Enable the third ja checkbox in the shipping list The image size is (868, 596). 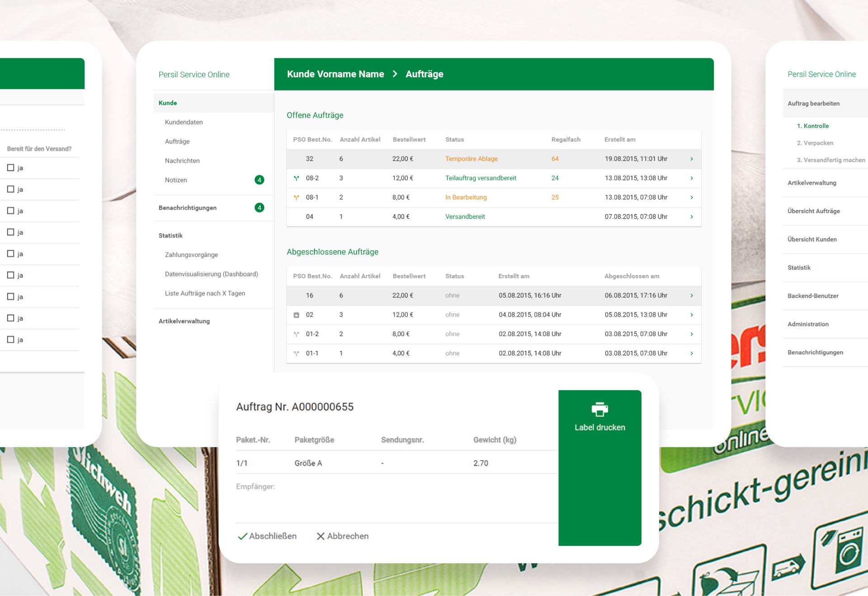pos(10,211)
